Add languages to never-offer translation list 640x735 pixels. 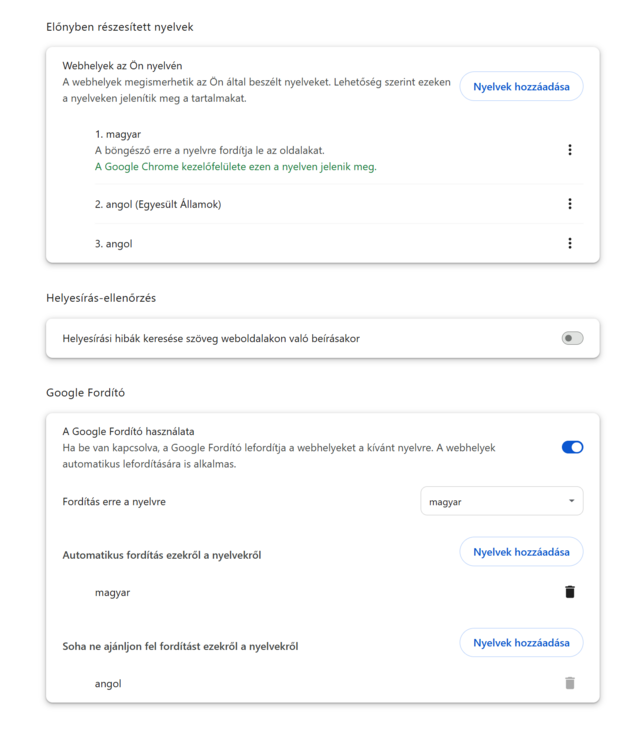[521, 643]
